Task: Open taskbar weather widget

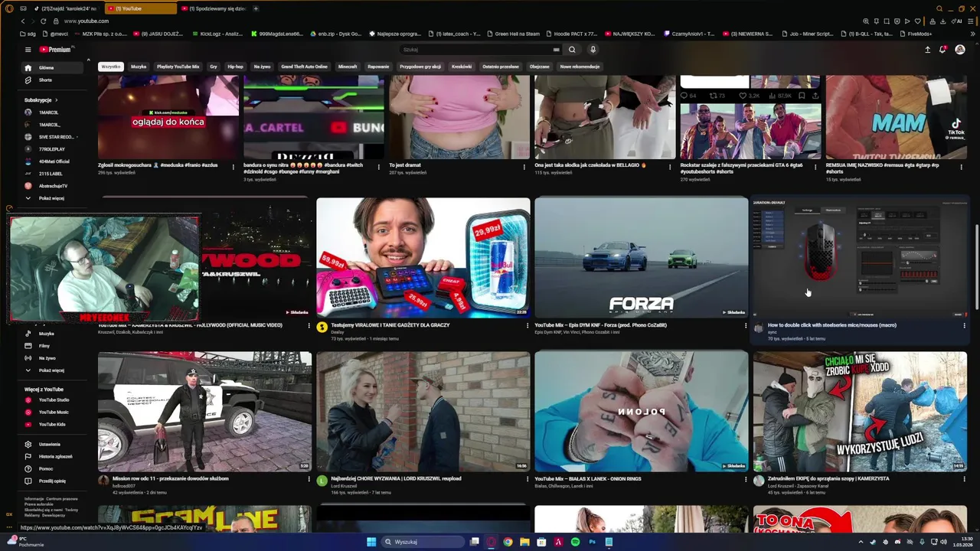Action: 25,542
